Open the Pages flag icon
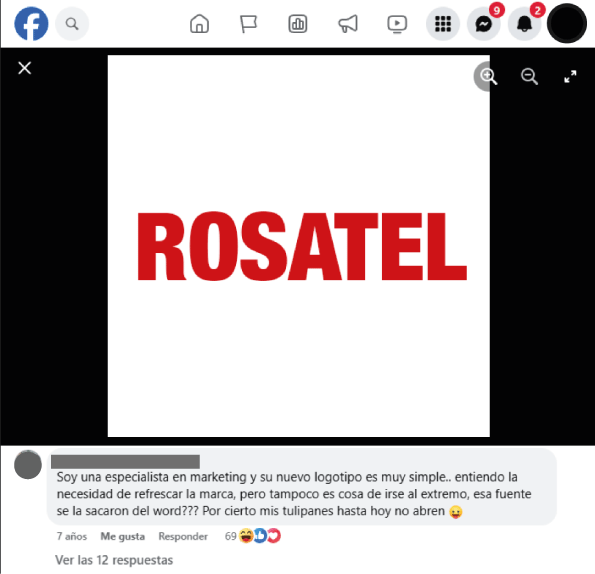This screenshot has height=574, width=595. [249, 24]
